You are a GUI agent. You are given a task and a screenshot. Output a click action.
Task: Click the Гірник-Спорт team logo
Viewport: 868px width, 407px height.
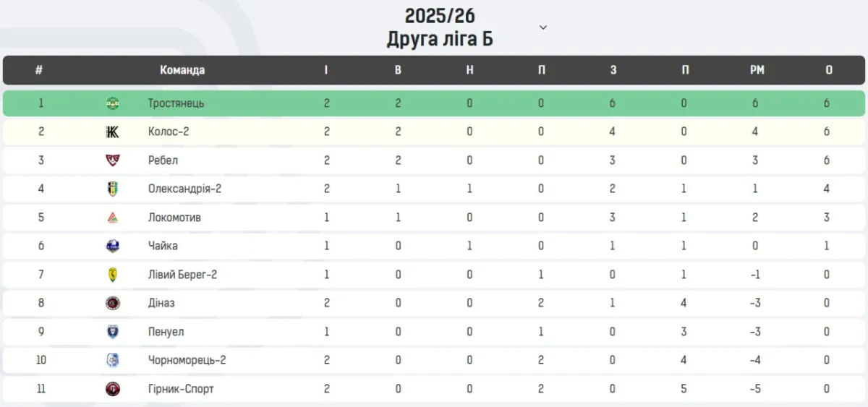click(x=113, y=389)
